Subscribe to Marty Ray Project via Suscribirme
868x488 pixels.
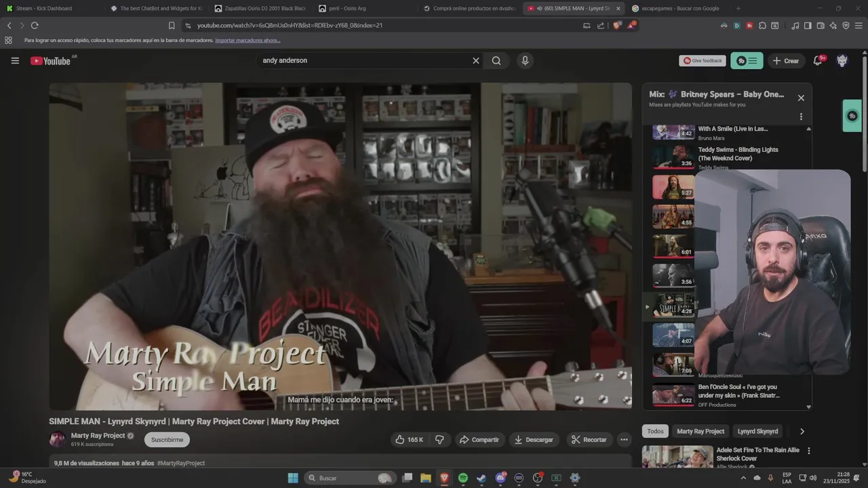[x=167, y=440]
